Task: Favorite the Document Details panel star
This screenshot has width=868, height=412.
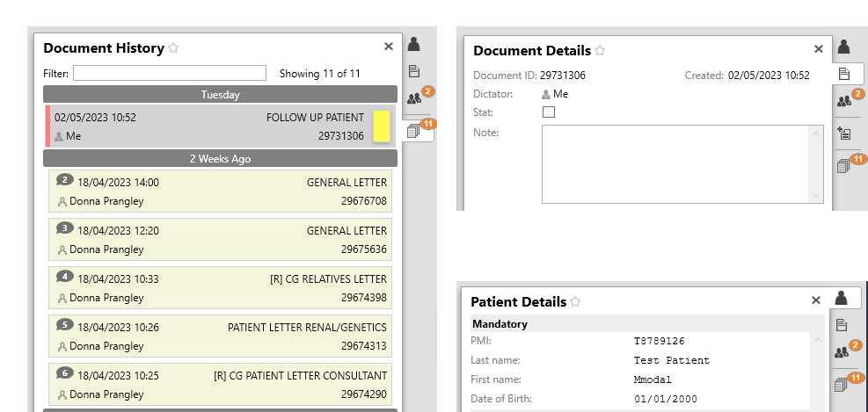Action: point(600,51)
